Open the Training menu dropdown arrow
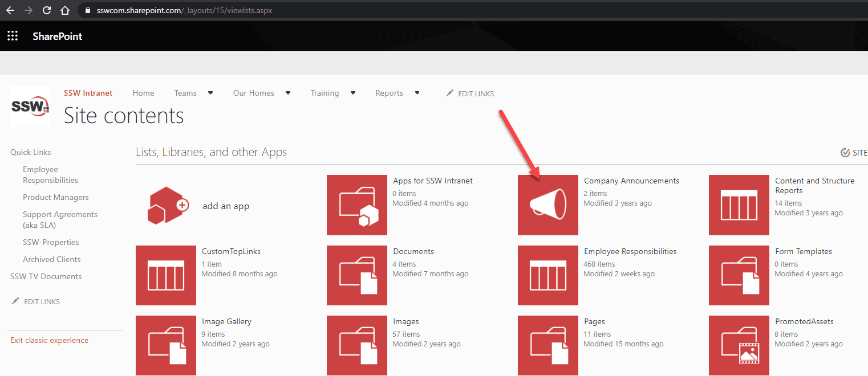The height and width of the screenshot is (376, 868). pos(353,93)
